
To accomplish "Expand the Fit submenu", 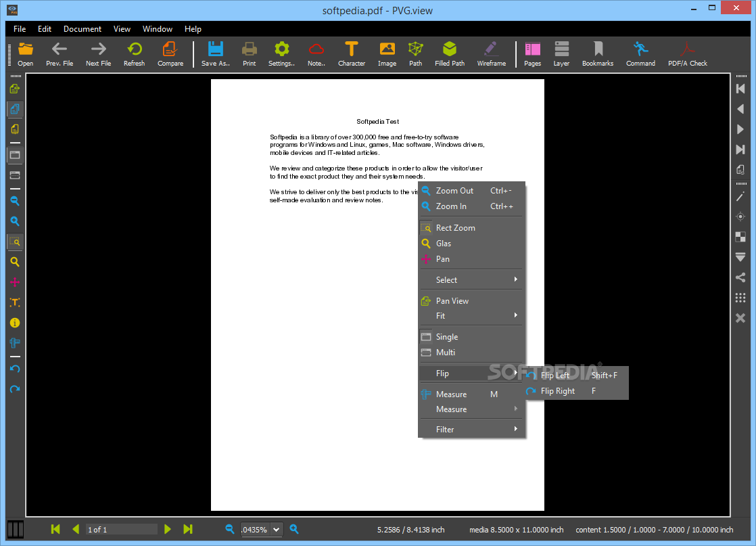I will click(x=471, y=315).
